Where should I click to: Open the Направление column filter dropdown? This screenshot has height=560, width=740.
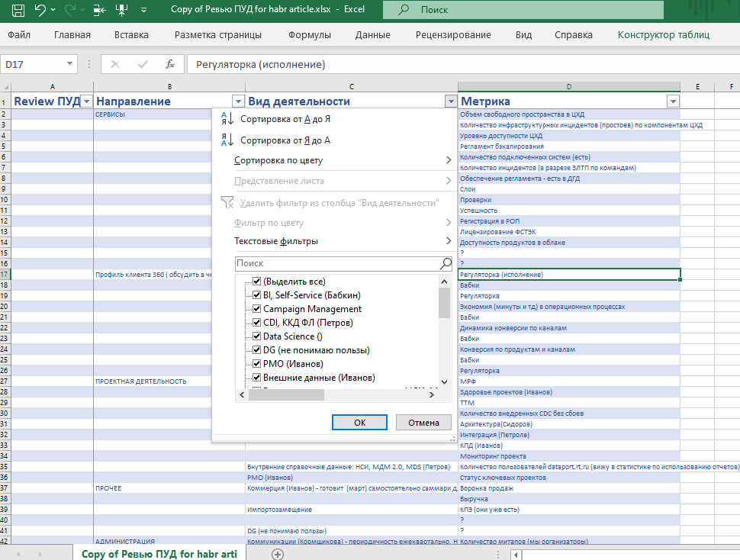point(238,101)
